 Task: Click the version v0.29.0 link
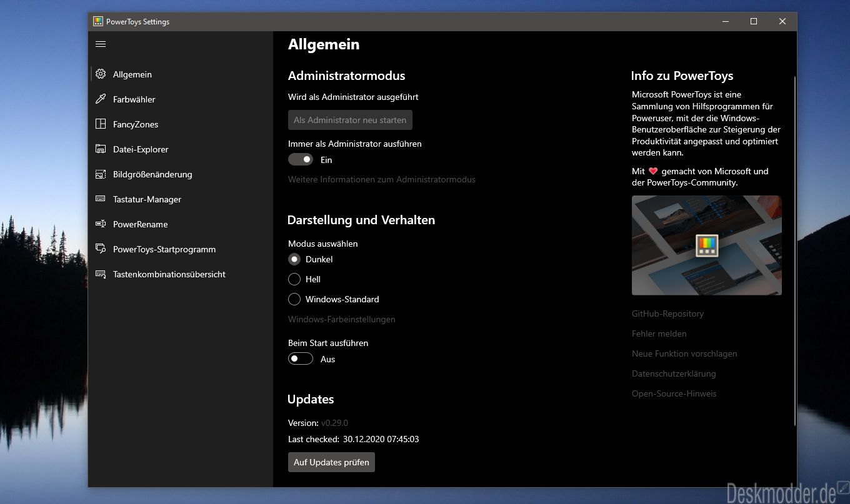pyautogui.click(x=334, y=423)
